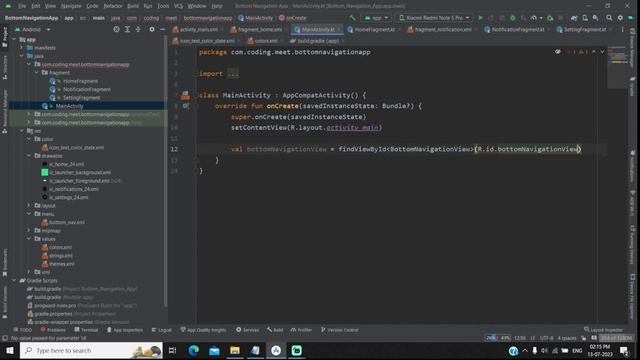Click Expand All in Project panel
This screenshot has height=360, width=640.
pos(127,29)
